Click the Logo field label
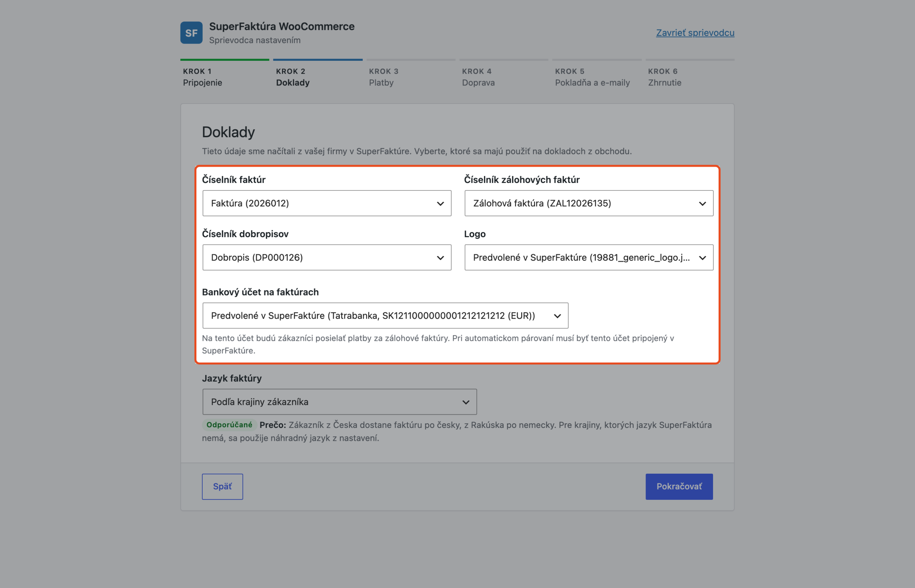Image resolution: width=915 pixels, height=588 pixels. tap(475, 234)
